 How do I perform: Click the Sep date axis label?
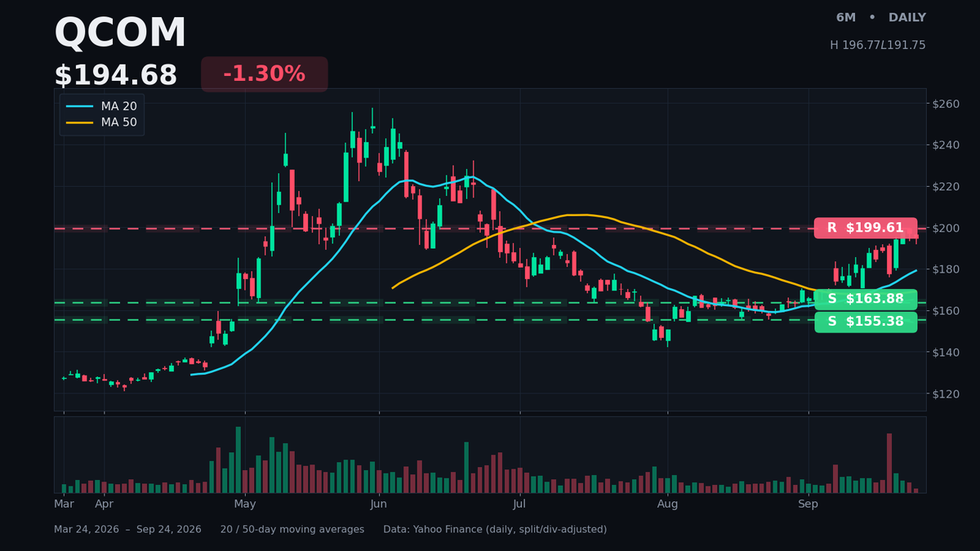click(x=808, y=504)
